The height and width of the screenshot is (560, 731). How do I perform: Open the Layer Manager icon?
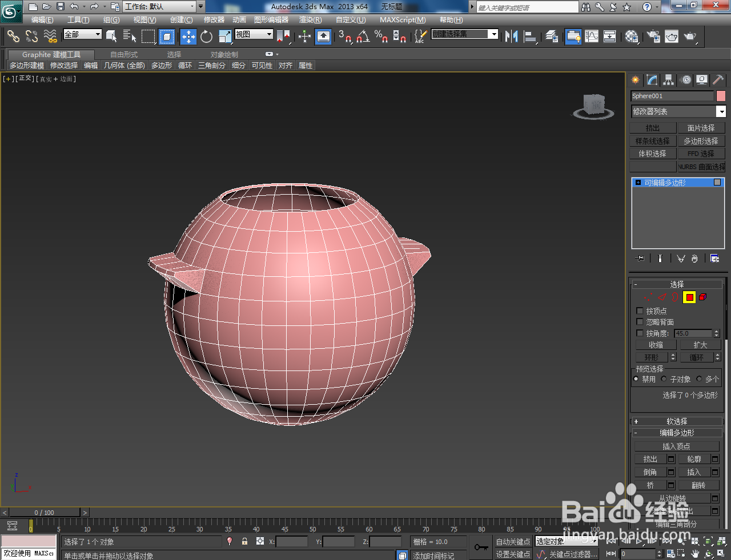pyautogui.click(x=552, y=37)
